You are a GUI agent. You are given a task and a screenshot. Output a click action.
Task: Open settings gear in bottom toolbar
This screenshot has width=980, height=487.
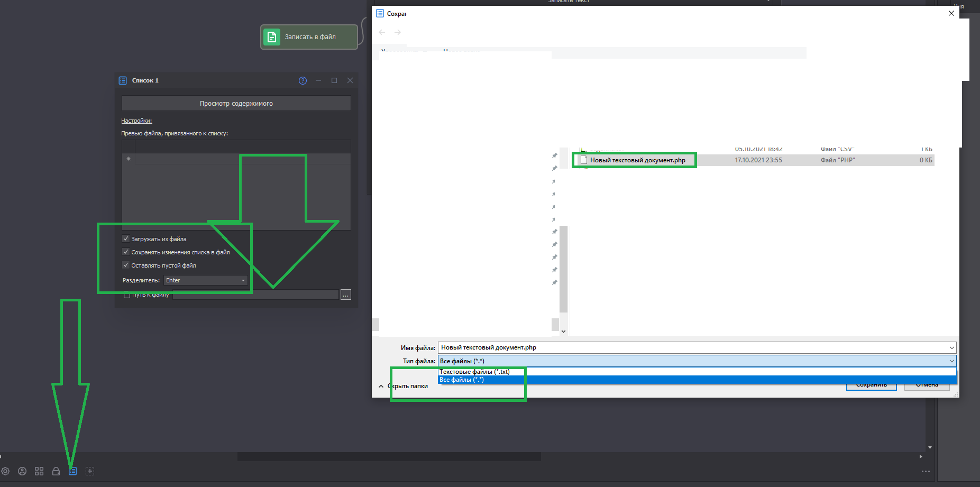click(x=5, y=471)
